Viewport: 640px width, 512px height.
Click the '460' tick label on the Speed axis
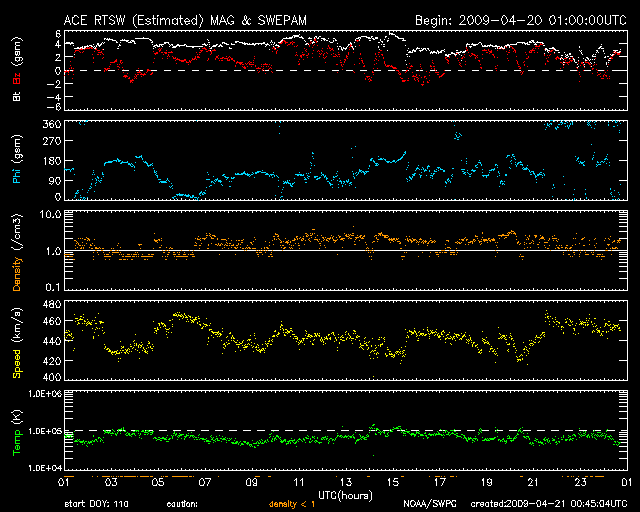coord(52,321)
